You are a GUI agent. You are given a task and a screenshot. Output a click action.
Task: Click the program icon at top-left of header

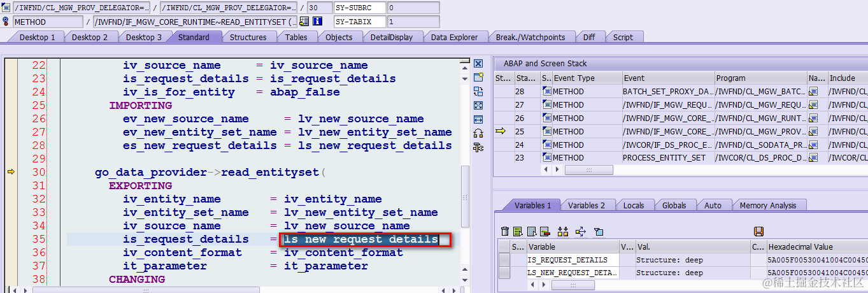(6, 8)
